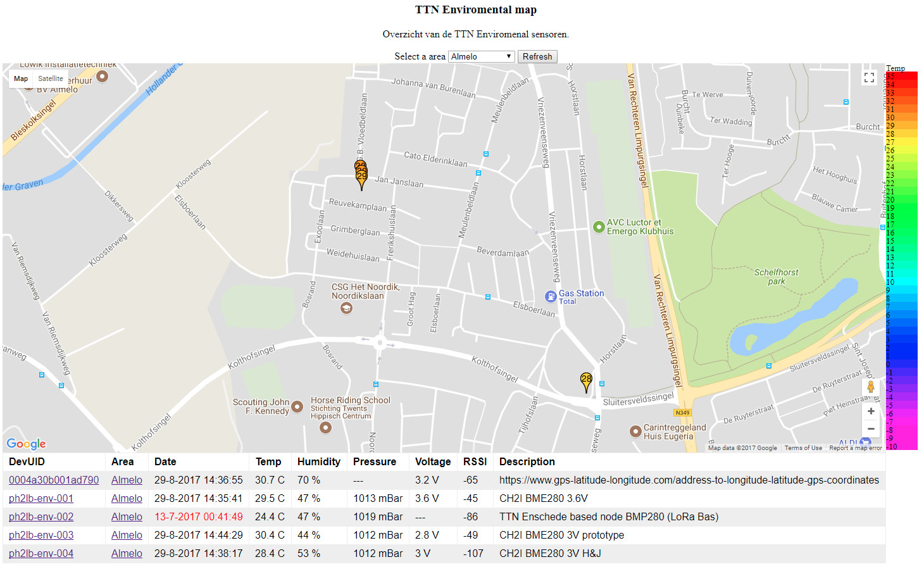Click Almelo area link in ph2lb-env-004 row
Image resolution: width=924 pixels, height=569 pixels.
tap(127, 553)
